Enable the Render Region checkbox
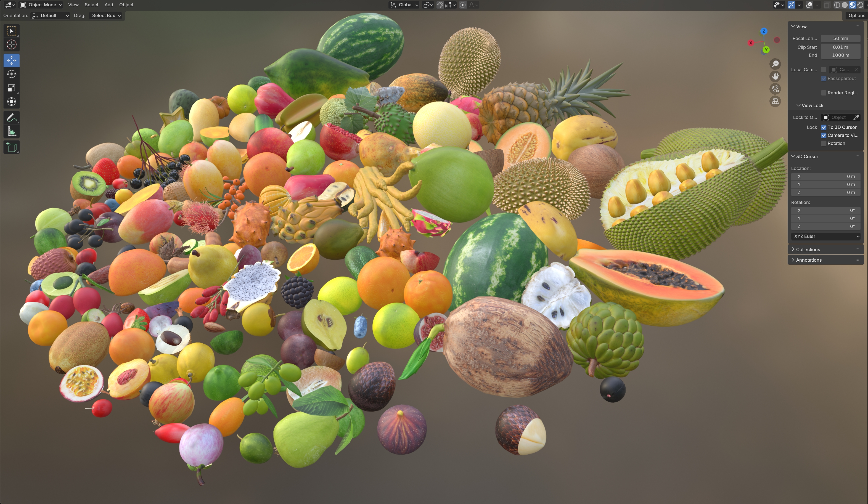 pos(824,93)
